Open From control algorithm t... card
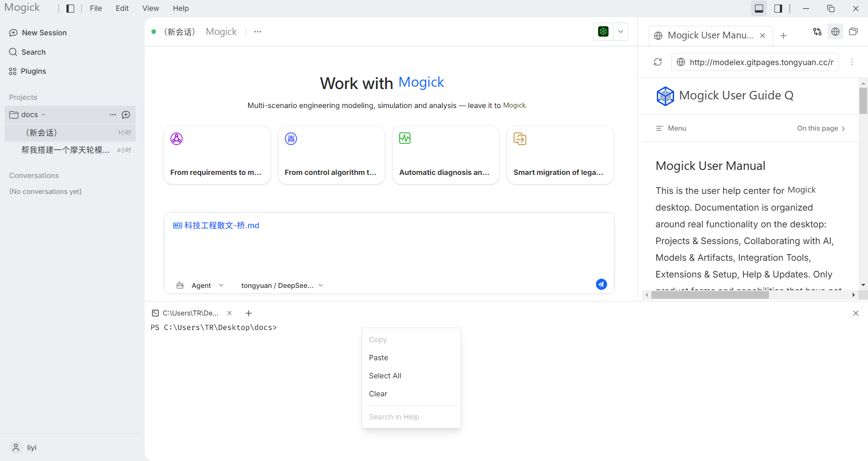The width and height of the screenshot is (868, 461). (x=331, y=155)
